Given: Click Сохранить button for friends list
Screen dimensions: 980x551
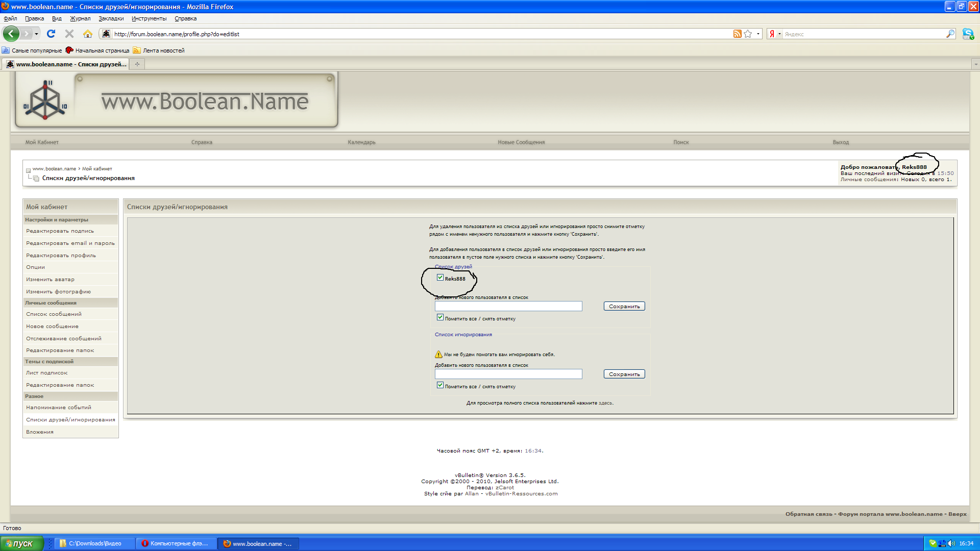Looking at the screenshot, I should (624, 306).
